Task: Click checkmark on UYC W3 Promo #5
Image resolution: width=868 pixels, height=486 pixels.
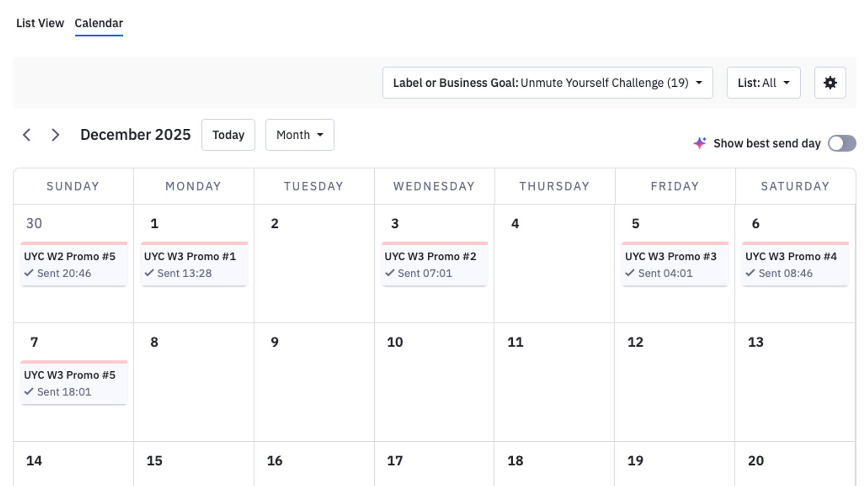Action: (x=29, y=392)
